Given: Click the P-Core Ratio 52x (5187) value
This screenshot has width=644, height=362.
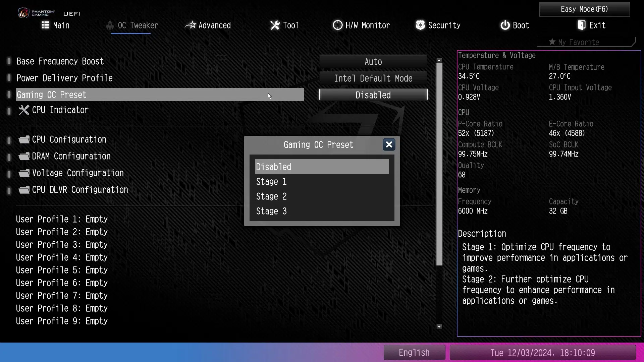Looking at the screenshot, I should 476,133.
